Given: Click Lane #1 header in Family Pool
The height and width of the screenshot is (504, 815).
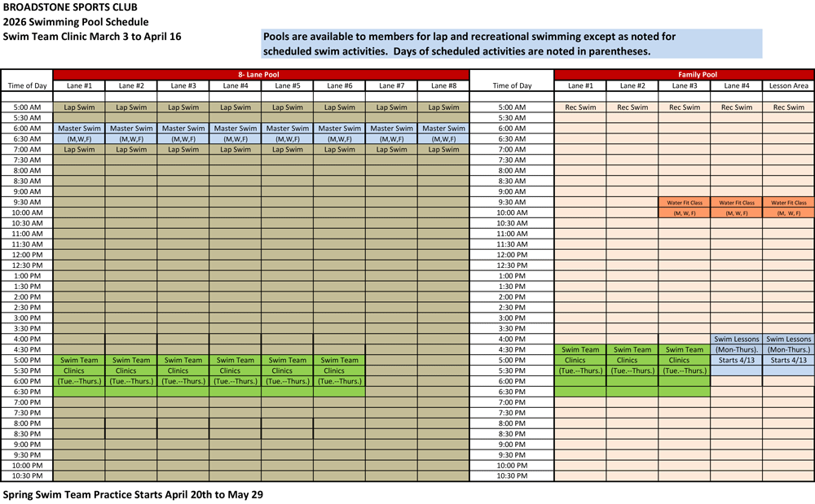Looking at the screenshot, I should 579,85.
